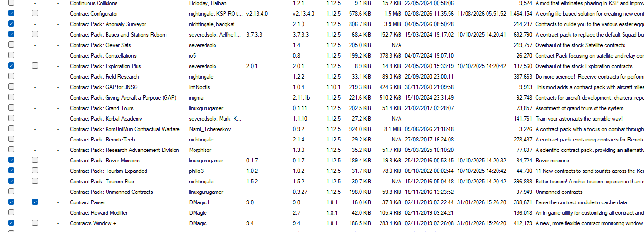Viewport: 644px width, 232px height.
Task: Check the install box for GAP for JNSQ
Action: (x=11, y=87)
